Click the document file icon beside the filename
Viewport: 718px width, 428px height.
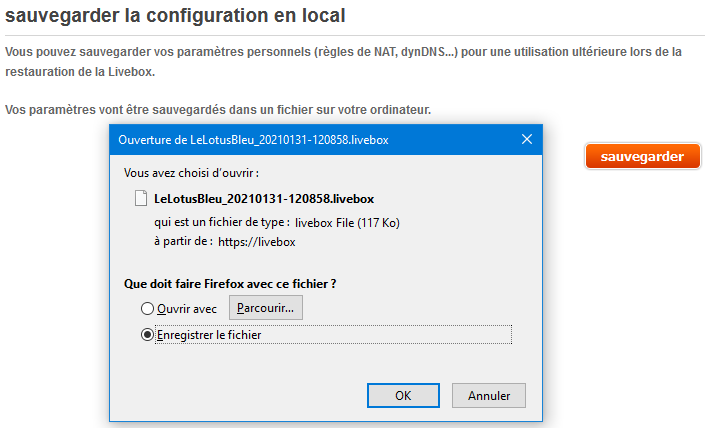(141, 199)
